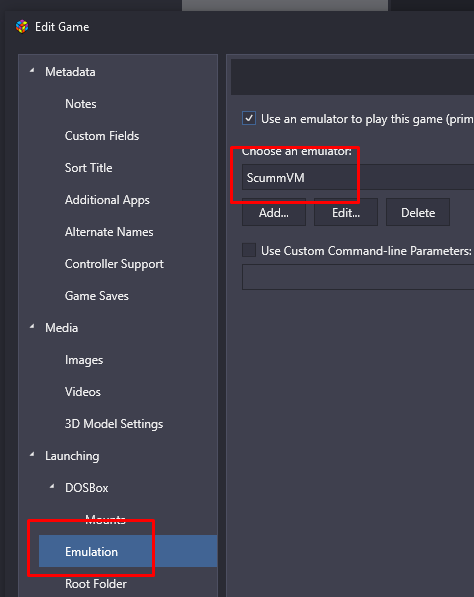
Task: Go to Additional Apps section
Action: coord(107,200)
